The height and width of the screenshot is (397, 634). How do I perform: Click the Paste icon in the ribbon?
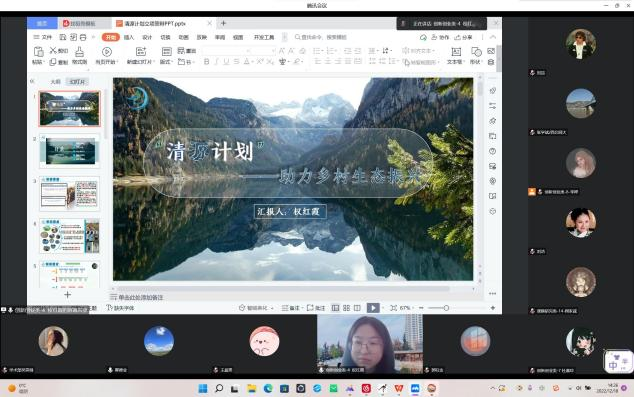pyautogui.click(x=38, y=52)
